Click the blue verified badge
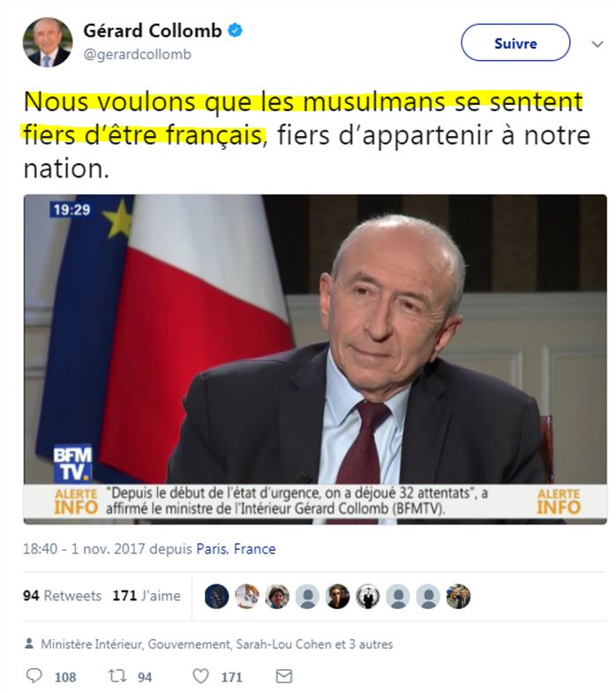 [235, 31]
